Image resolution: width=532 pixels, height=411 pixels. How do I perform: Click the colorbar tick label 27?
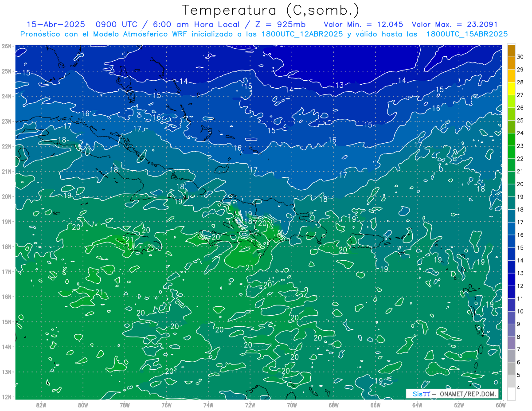[520, 95]
